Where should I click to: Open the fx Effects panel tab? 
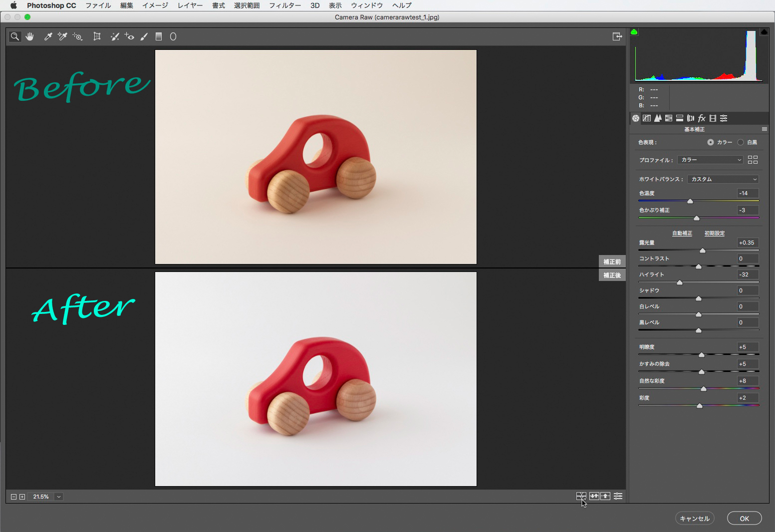coord(702,118)
